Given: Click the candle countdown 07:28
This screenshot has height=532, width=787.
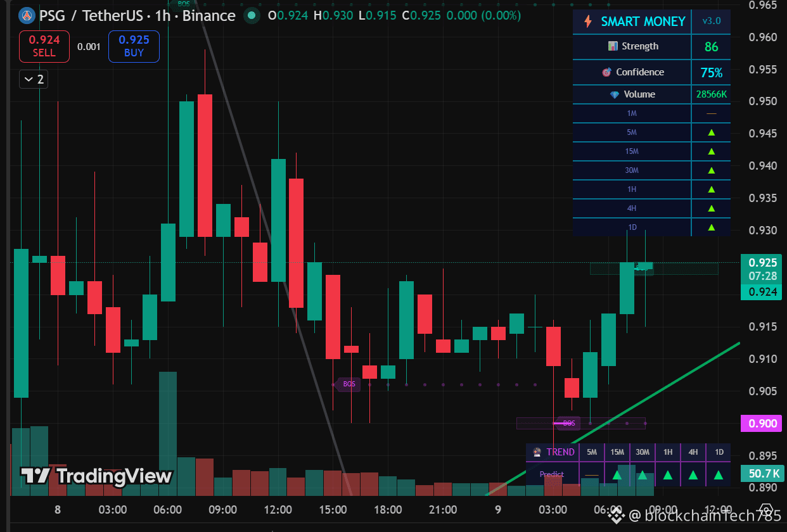Looking at the screenshot, I should point(762,276).
